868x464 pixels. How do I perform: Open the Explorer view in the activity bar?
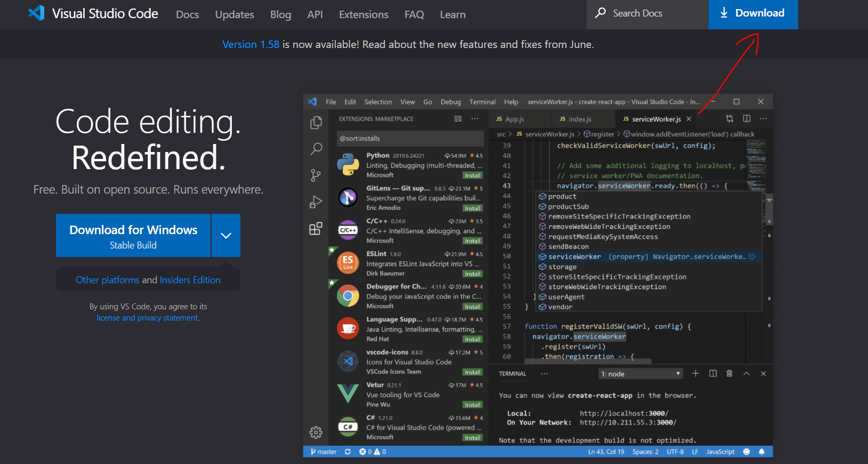coord(316,123)
